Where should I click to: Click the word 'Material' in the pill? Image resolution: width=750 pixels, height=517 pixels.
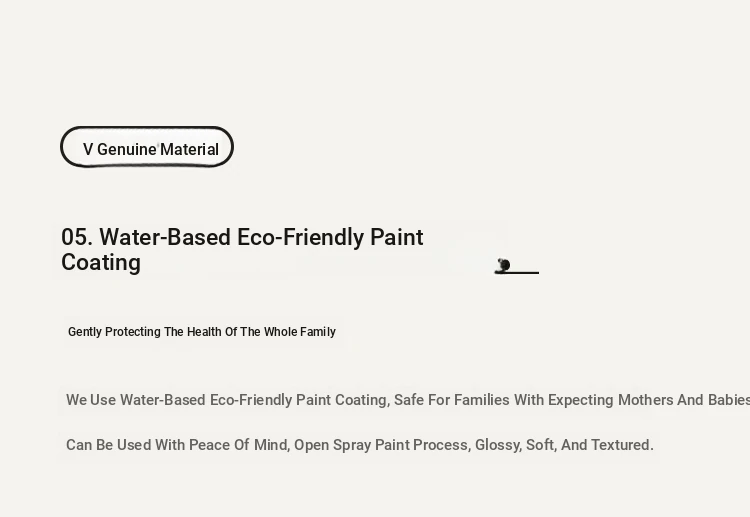[x=189, y=149]
